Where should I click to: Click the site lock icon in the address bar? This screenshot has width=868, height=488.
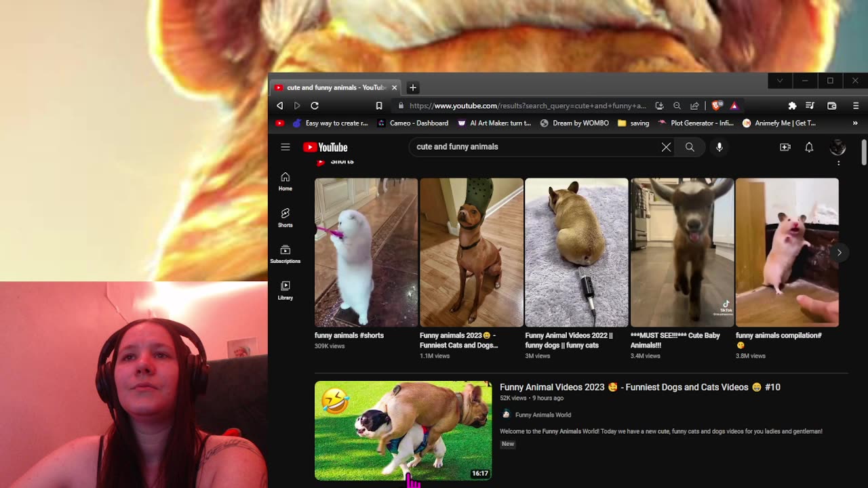[401, 106]
